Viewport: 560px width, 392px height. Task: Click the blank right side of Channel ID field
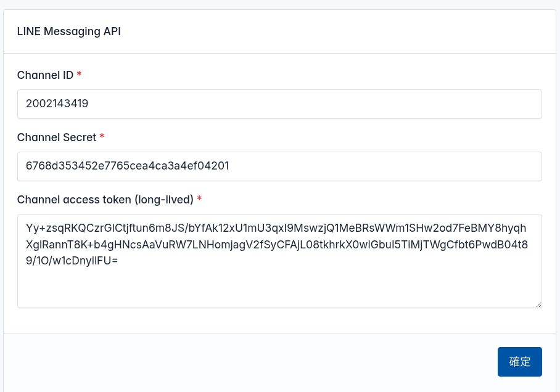393,104
